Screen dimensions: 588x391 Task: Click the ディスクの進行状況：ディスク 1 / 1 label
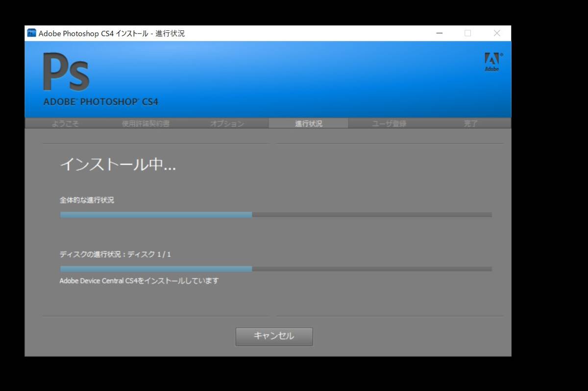click(115, 254)
